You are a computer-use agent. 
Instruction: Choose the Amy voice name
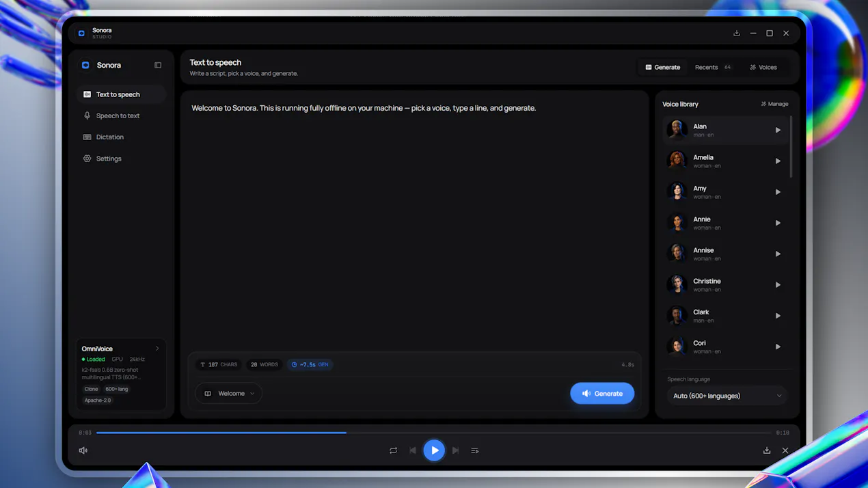700,189
